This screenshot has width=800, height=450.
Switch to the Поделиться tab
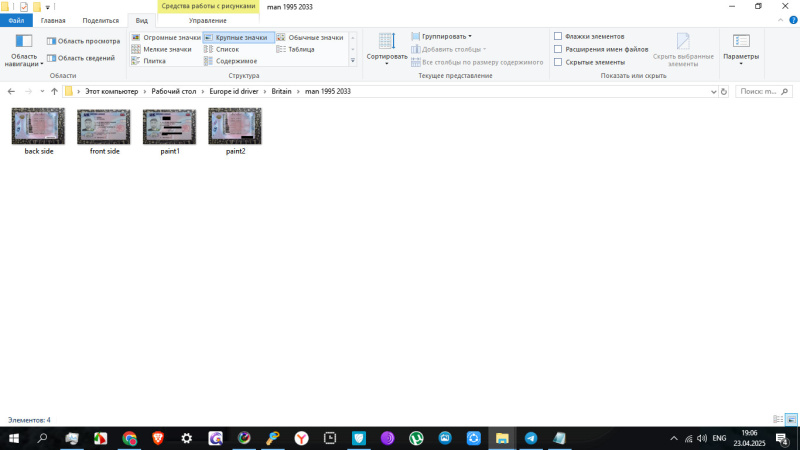coord(100,20)
